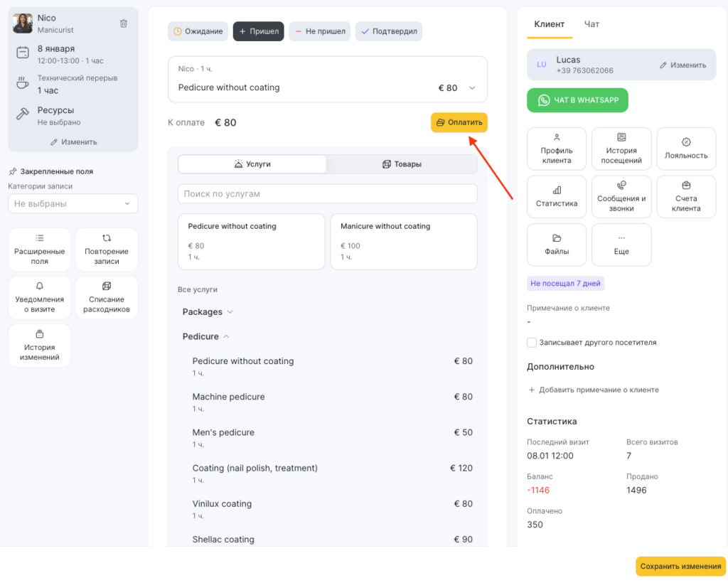The width and height of the screenshot is (728, 583).
Task: Open Файлы tile
Action: click(556, 244)
